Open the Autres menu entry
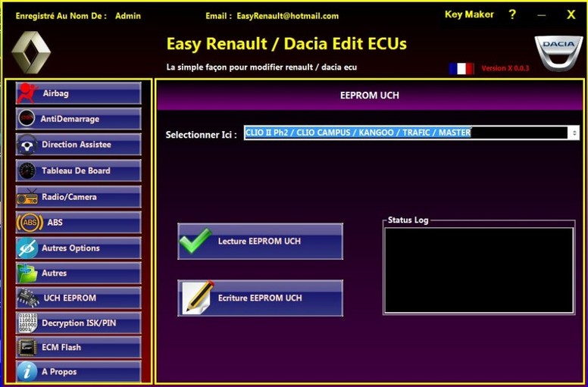Image resolution: width=588 pixels, height=387 pixels. (x=78, y=273)
